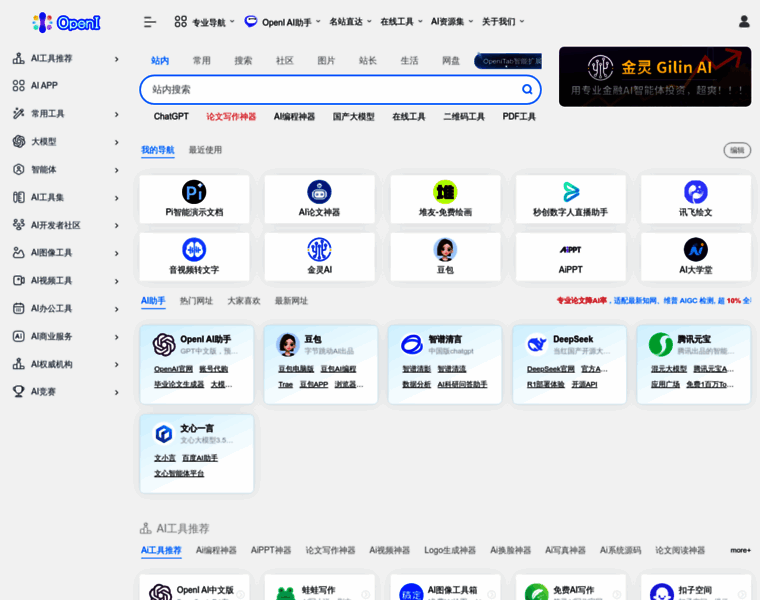Image resolution: width=760 pixels, height=600 pixels.
Task: Open 关于我们 dropdown menu
Action: point(503,21)
